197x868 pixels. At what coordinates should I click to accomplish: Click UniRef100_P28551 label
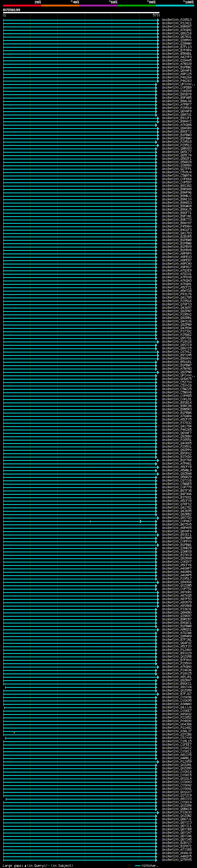(176, 440)
